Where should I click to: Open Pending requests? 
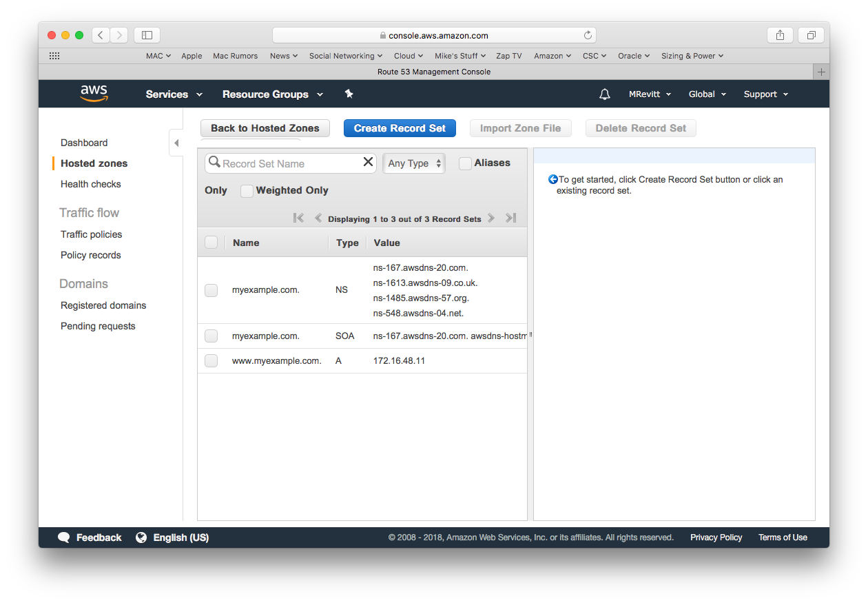[98, 326]
